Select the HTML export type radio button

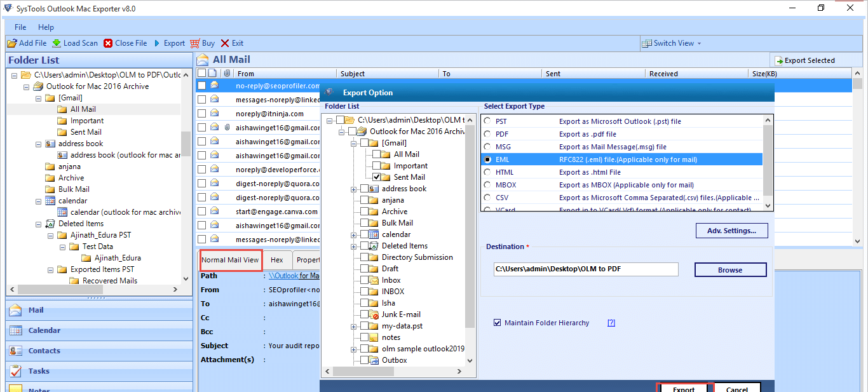point(487,172)
